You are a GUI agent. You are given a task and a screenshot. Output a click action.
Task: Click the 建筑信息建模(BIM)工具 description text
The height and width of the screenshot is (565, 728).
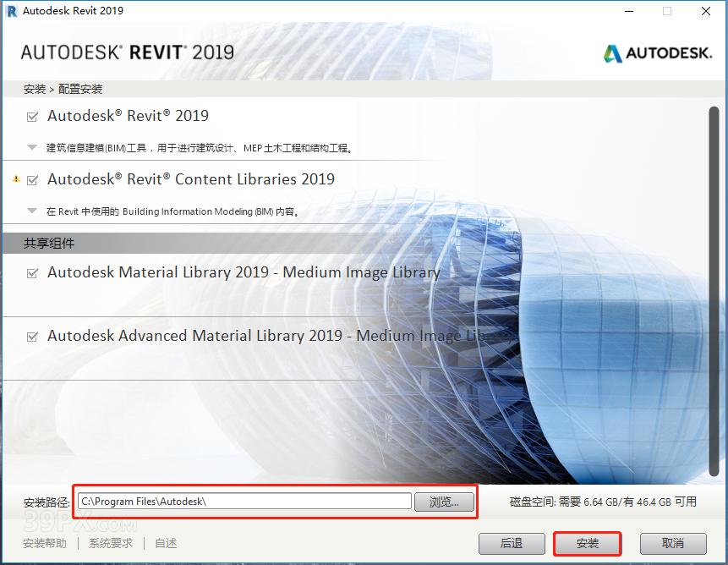point(200,148)
